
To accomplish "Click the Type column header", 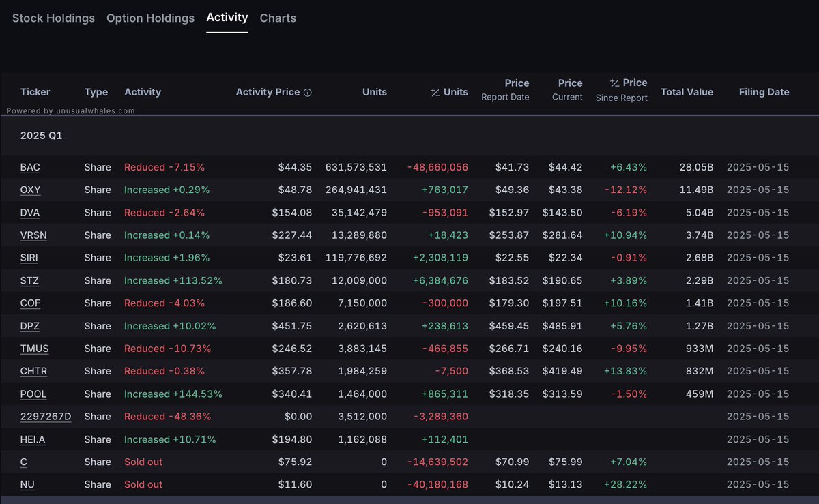I will 96,92.
